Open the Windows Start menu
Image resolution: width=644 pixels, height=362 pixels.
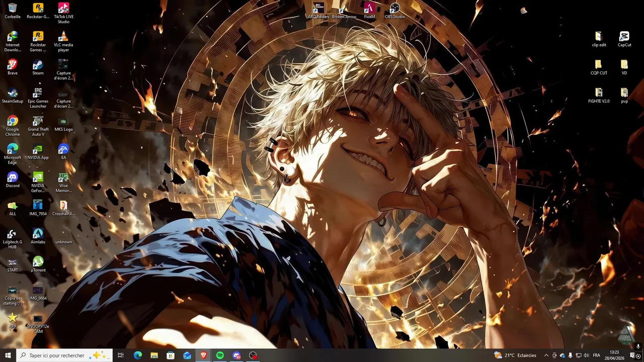click(x=8, y=355)
